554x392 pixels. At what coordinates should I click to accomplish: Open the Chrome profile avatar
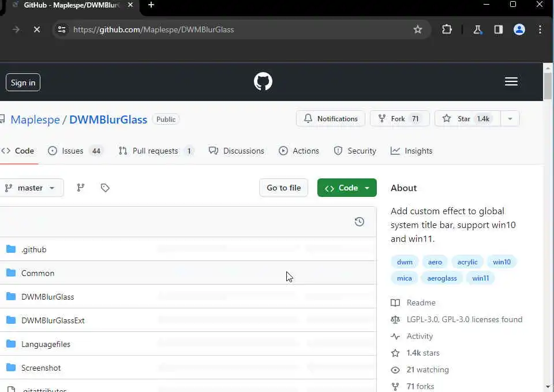[x=519, y=29]
